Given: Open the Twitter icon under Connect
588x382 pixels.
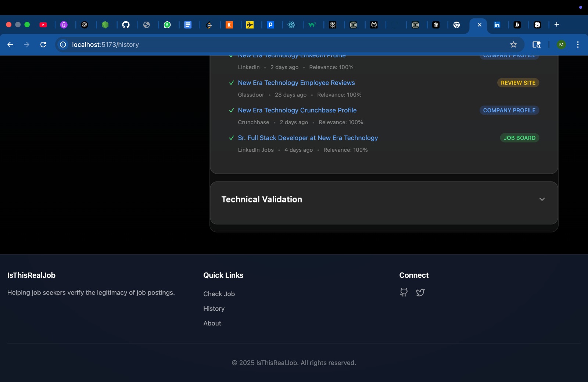Looking at the screenshot, I should [x=420, y=292].
